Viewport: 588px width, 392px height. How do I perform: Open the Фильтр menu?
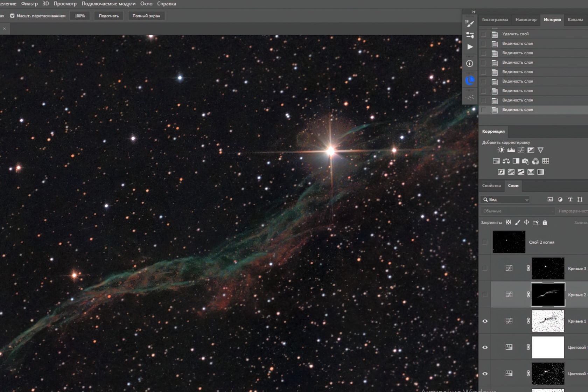pos(29,3)
